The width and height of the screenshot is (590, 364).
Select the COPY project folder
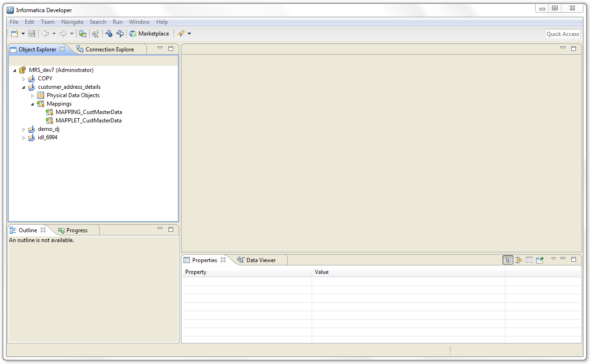(45, 79)
